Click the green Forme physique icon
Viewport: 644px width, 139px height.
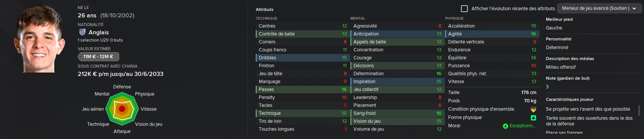click(x=533, y=117)
